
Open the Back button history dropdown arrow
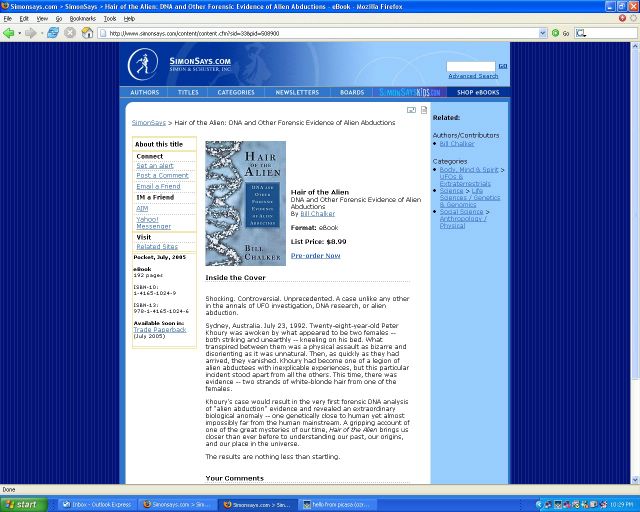click(x=20, y=33)
